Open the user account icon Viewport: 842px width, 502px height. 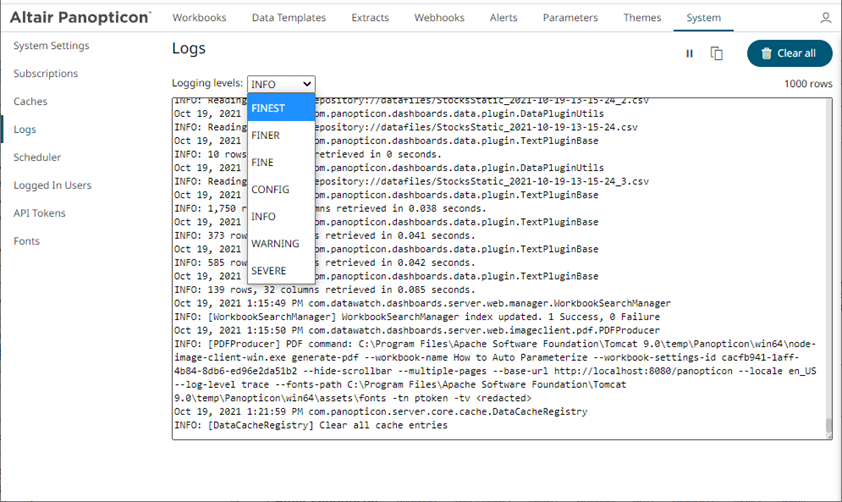point(825,18)
